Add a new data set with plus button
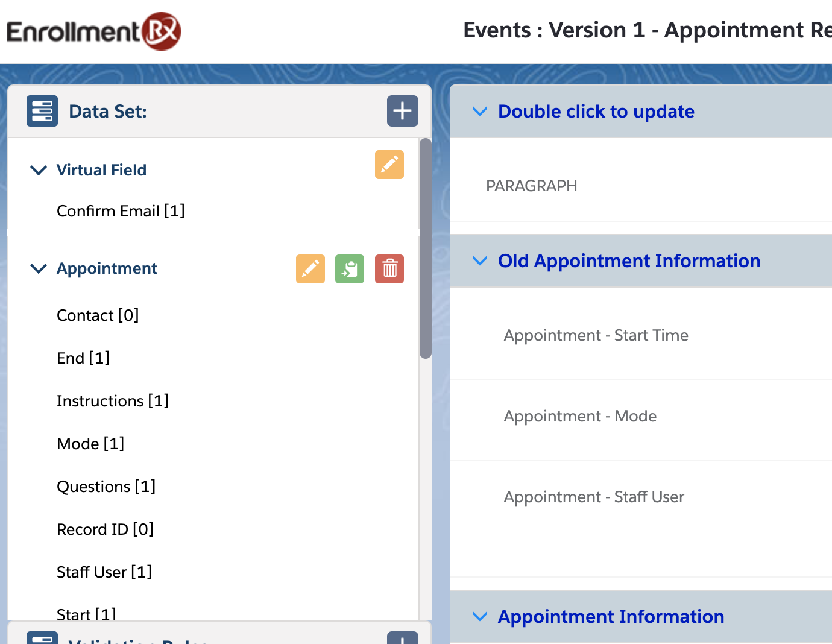The width and height of the screenshot is (832, 644). 402,111
